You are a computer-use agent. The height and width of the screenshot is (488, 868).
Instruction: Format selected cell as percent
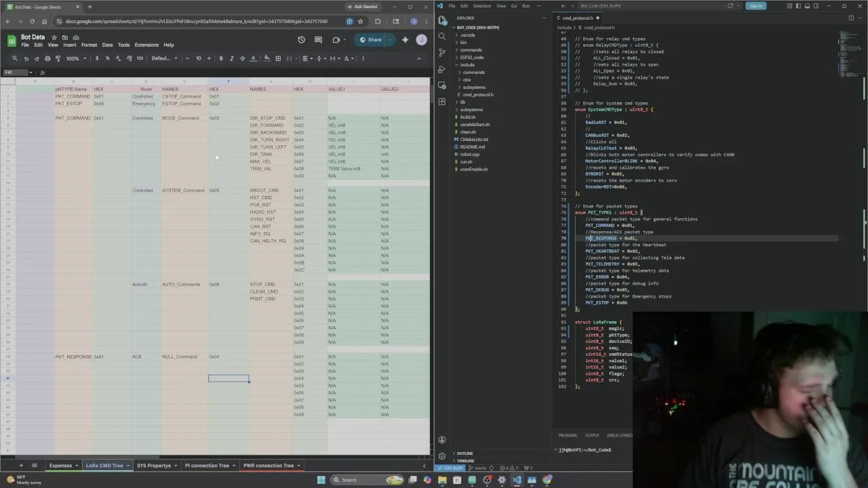[x=107, y=58]
